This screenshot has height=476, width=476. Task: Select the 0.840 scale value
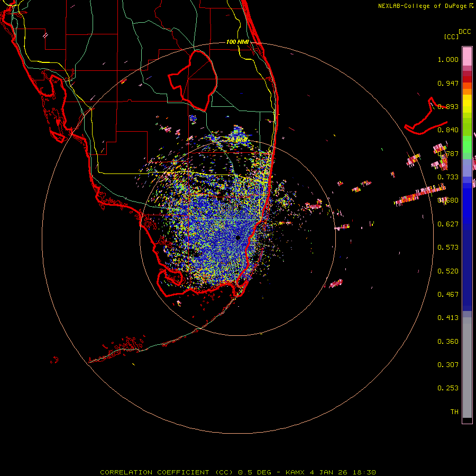[x=448, y=130]
